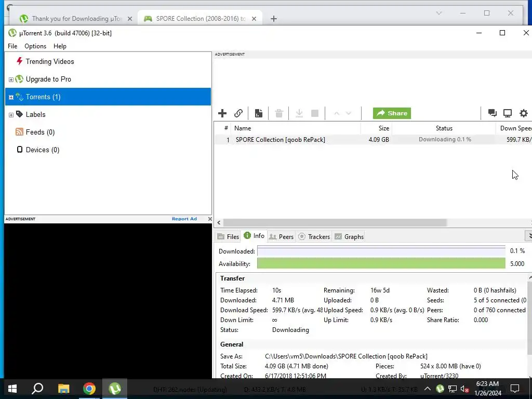The image size is (532, 399).
Task: Expand the Upgrade to Pro tree node
Action: pos(11,79)
